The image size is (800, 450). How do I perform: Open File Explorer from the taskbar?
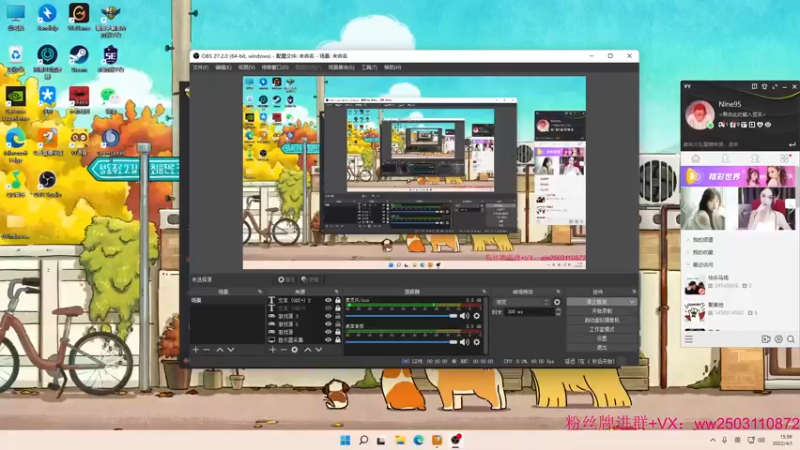click(x=399, y=440)
